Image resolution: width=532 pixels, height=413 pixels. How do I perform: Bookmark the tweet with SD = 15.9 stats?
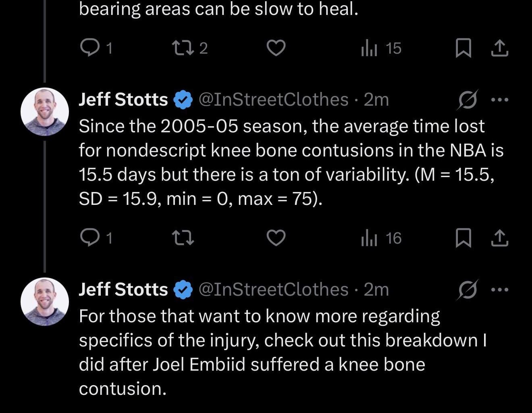pyautogui.click(x=463, y=238)
